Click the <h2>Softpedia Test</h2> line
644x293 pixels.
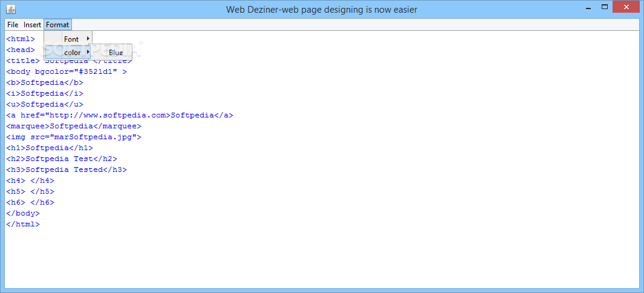coord(62,159)
